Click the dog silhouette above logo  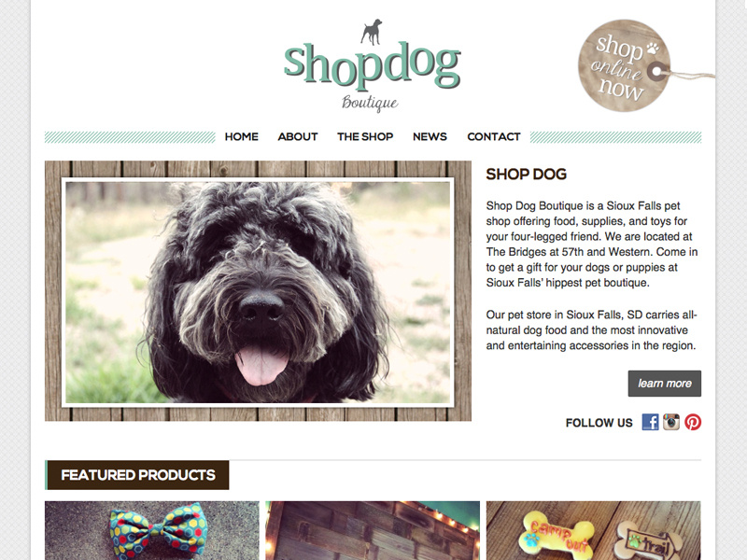point(372,32)
